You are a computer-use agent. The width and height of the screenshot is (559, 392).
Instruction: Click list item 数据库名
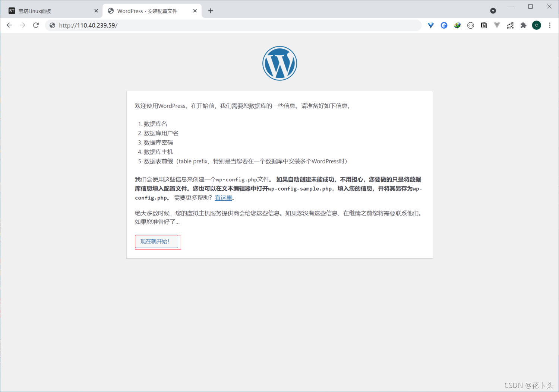155,124
